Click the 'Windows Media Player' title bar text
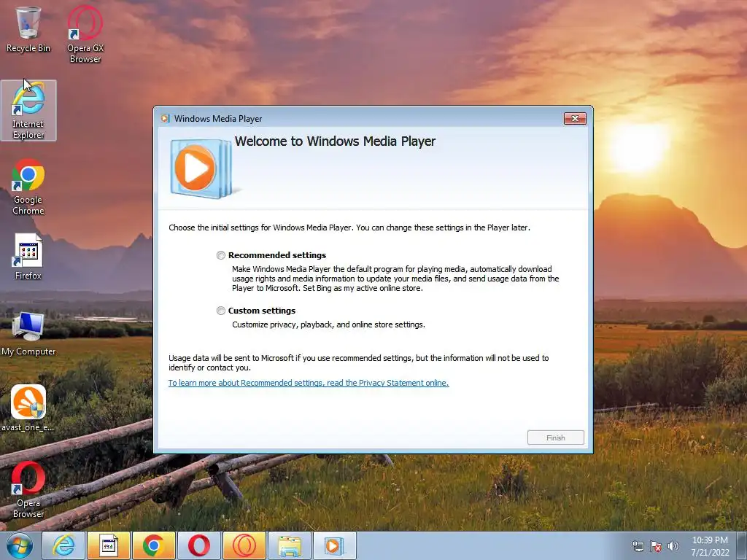The image size is (747, 560). [x=217, y=119]
